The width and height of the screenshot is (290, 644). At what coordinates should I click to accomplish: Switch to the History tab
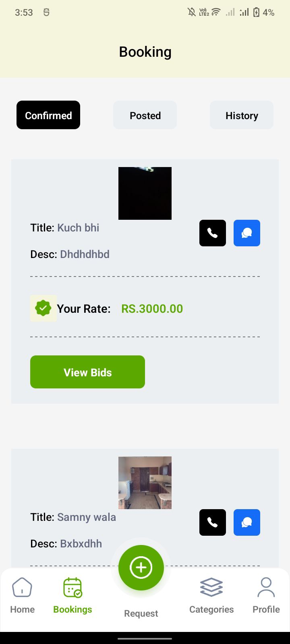(x=242, y=116)
